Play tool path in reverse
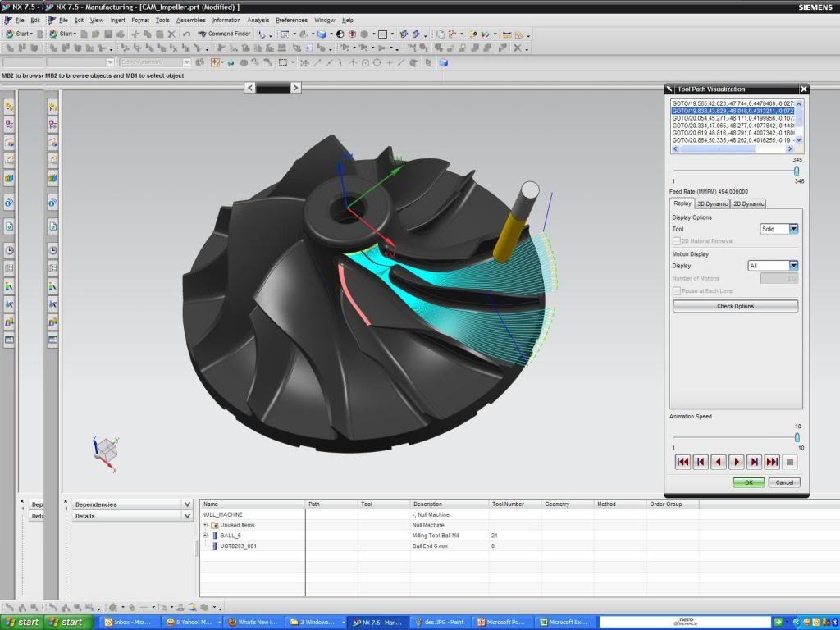This screenshot has width=840, height=630. [x=719, y=462]
